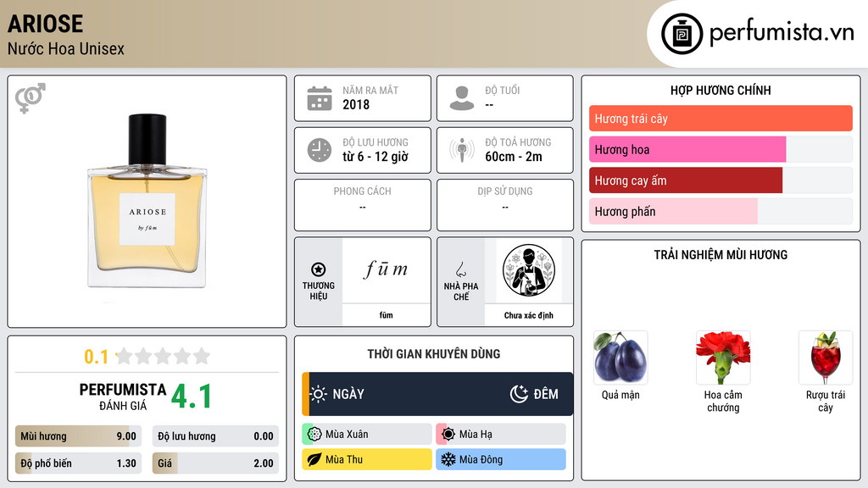Click the Giá score bar
This screenshot has height=488, width=868.
(215, 463)
